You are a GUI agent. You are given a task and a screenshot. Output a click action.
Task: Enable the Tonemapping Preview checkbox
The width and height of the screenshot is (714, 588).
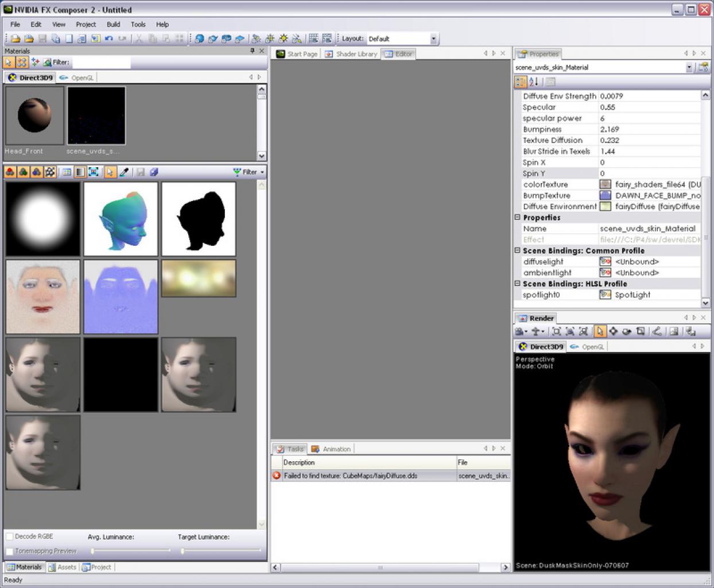(x=10, y=551)
